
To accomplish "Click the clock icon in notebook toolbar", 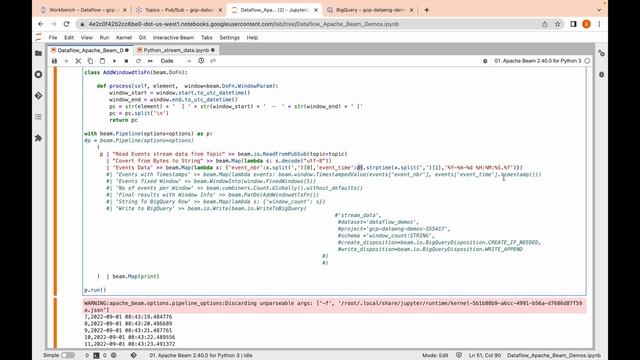I will (x=201, y=61).
